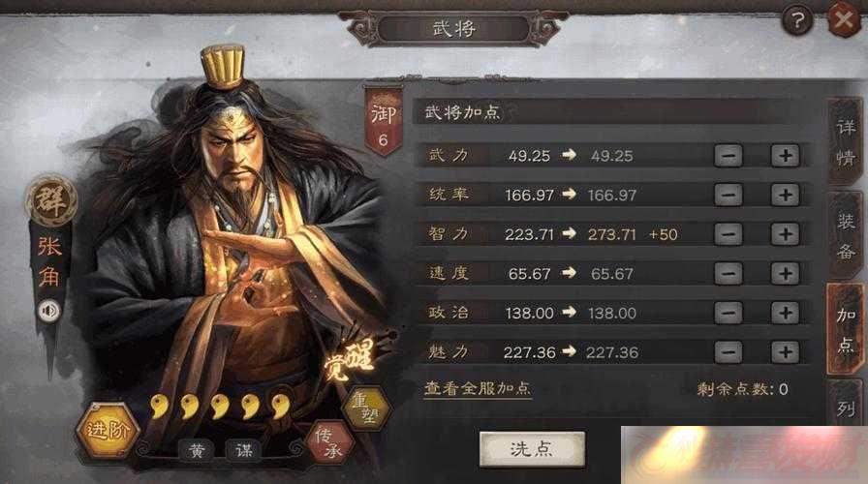Decrease 速度 with the minus button
The image size is (868, 484).
[x=728, y=273]
